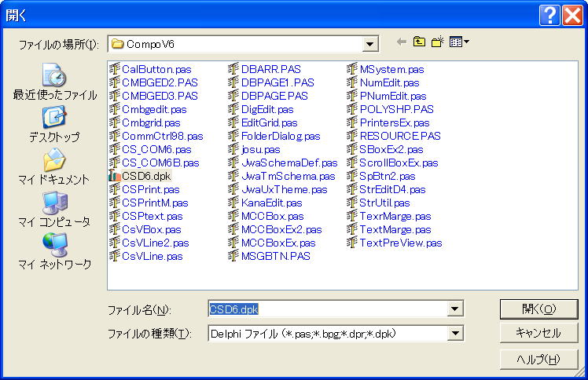Select file name MCCBoxEx2.pas

281,229
